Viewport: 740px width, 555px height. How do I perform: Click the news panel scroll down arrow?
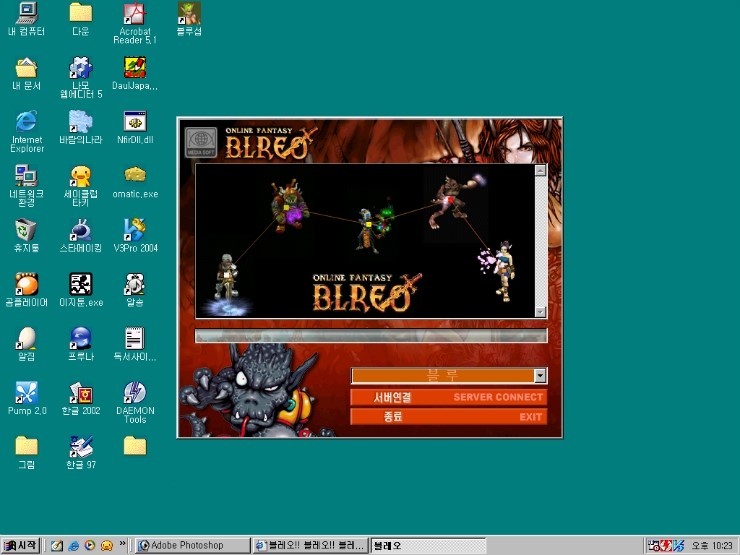(x=540, y=312)
